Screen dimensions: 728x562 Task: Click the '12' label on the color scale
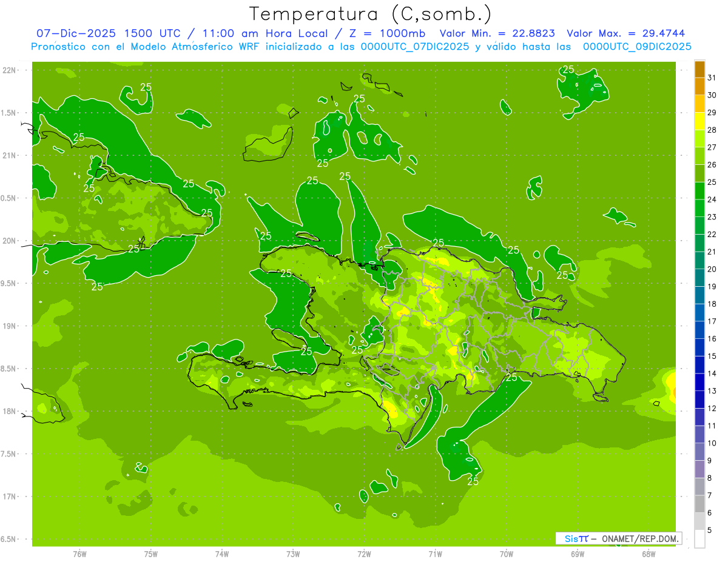coord(712,409)
